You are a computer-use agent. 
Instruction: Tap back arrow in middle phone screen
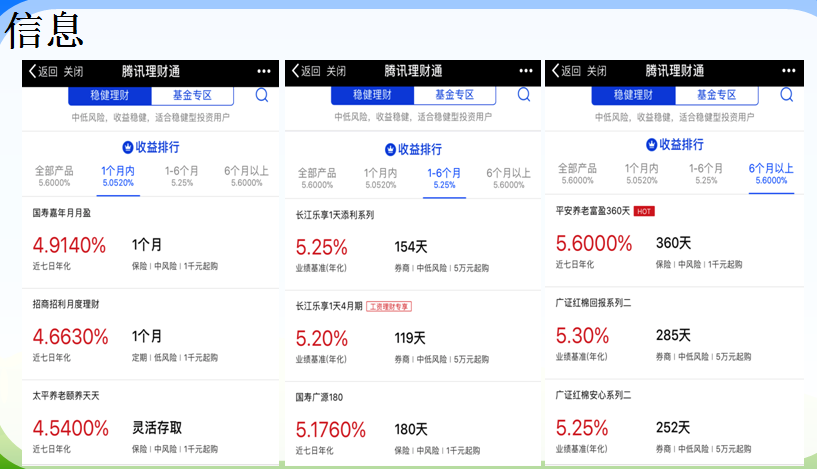[x=295, y=70]
